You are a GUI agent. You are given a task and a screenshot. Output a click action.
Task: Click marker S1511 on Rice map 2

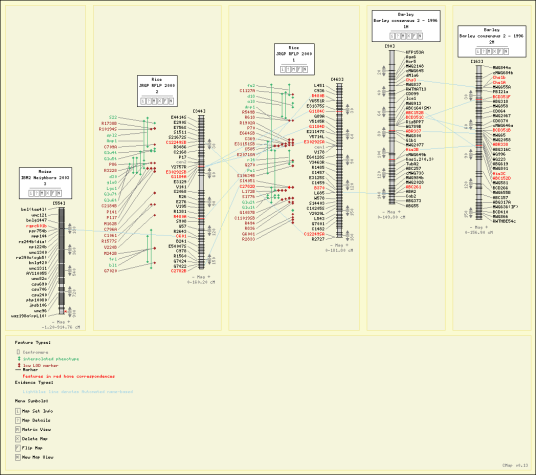(x=180, y=132)
